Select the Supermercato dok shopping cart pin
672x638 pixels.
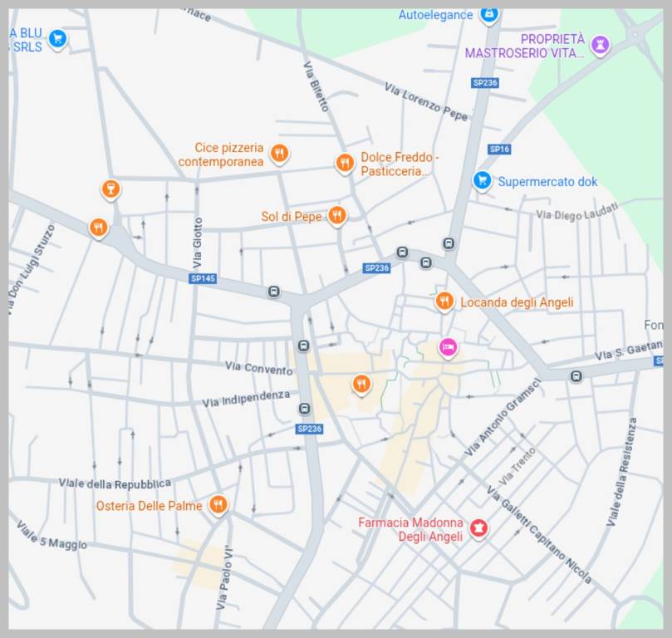pos(482,180)
